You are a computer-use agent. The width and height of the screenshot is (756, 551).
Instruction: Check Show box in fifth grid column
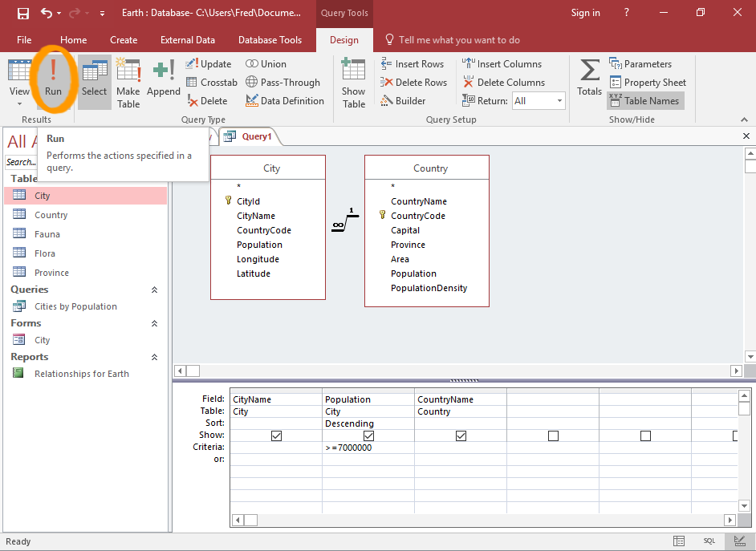coord(645,436)
